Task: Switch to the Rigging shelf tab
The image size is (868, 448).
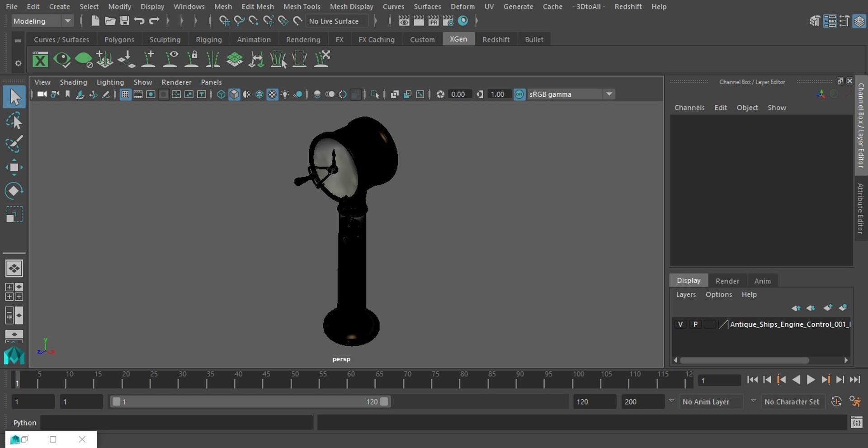Action: coord(208,39)
